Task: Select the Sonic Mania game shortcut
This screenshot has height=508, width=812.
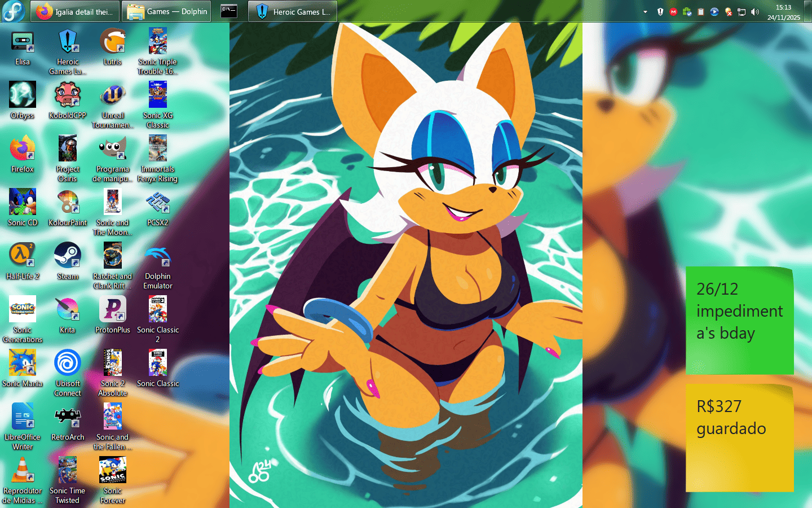Action: click(x=23, y=364)
